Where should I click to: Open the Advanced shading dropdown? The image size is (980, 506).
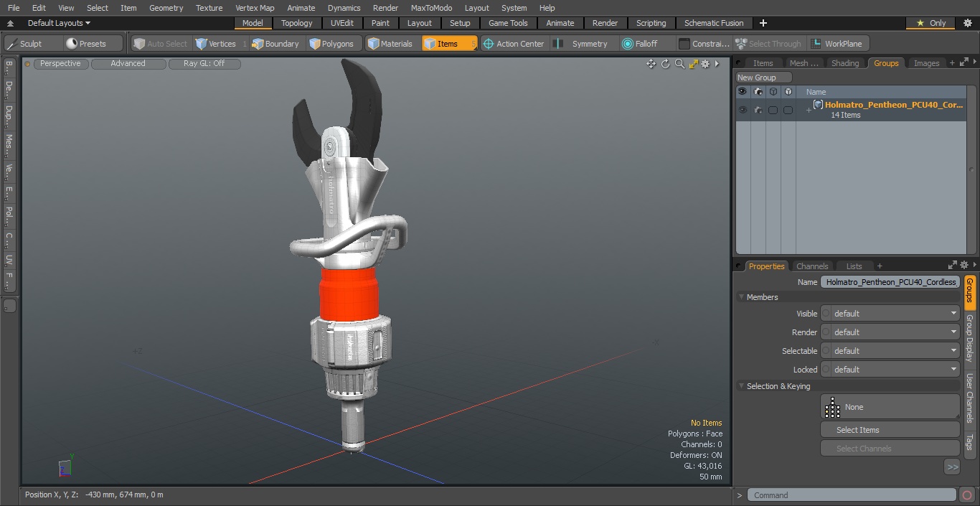coord(128,64)
